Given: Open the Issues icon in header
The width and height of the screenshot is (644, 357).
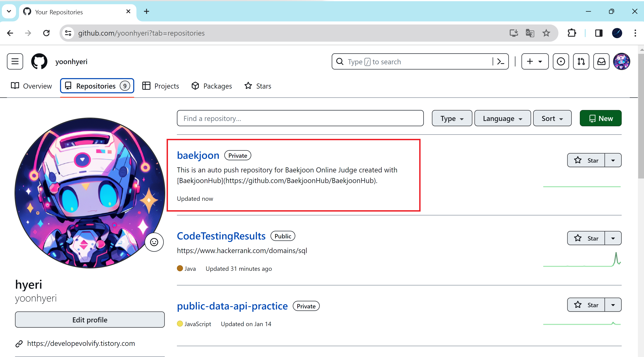Looking at the screenshot, I should pyautogui.click(x=561, y=62).
